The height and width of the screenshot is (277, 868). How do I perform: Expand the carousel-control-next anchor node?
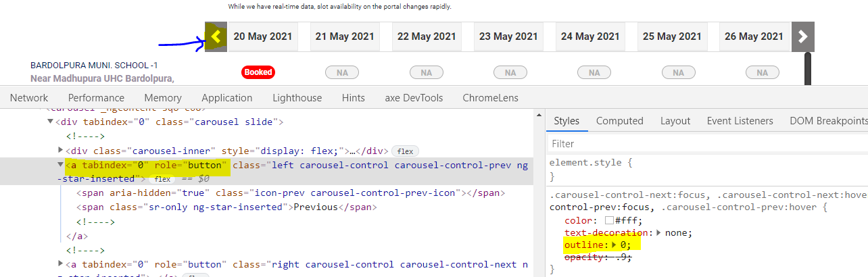(x=61, y=264)
